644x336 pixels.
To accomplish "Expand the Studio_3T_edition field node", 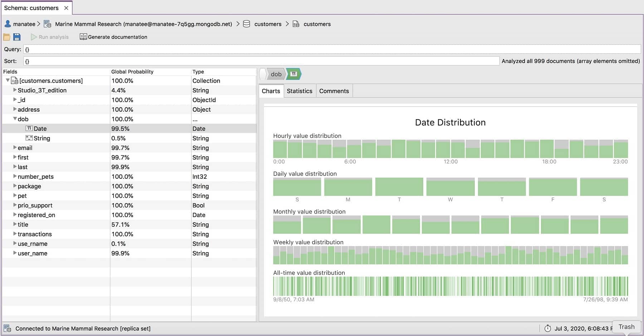I will 15,90.
